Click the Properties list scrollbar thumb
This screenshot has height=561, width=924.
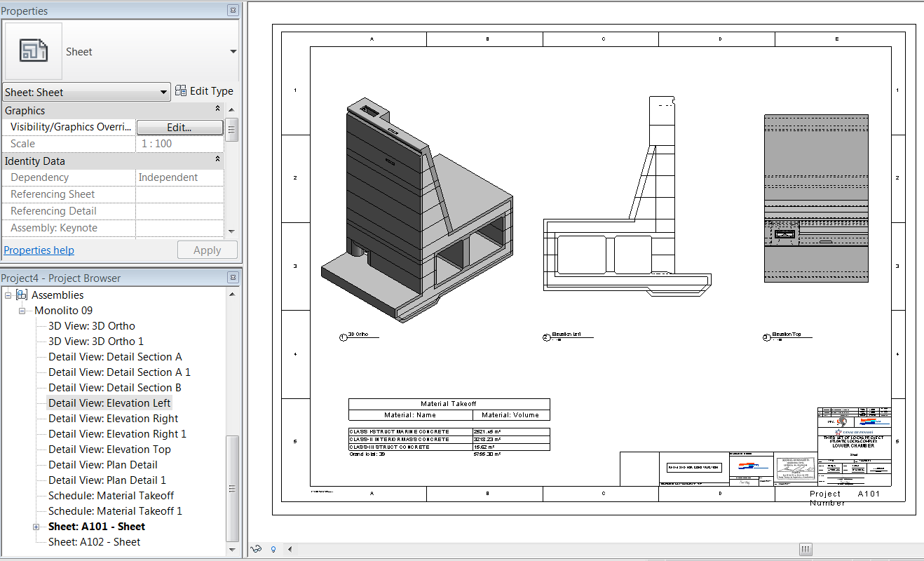232,130
